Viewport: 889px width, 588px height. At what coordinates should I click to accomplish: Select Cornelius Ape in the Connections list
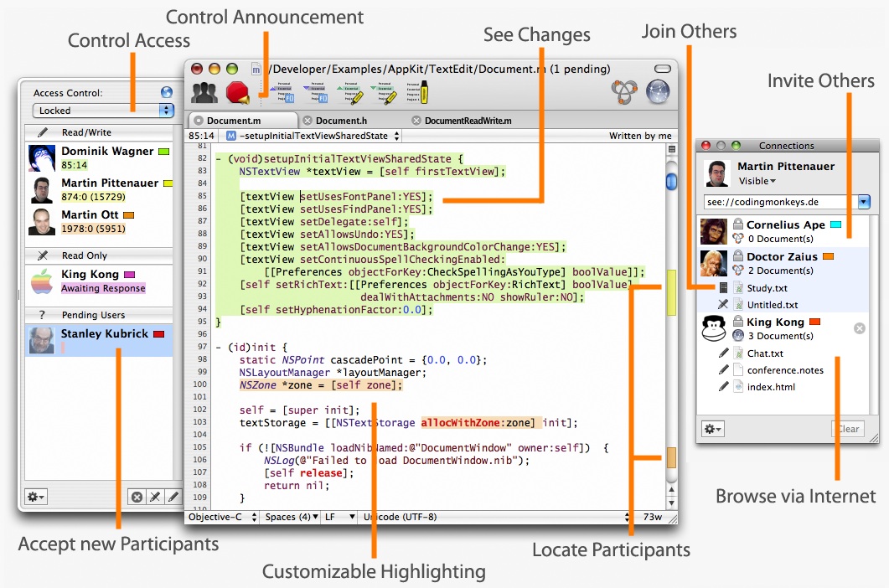tap(783, 231)
